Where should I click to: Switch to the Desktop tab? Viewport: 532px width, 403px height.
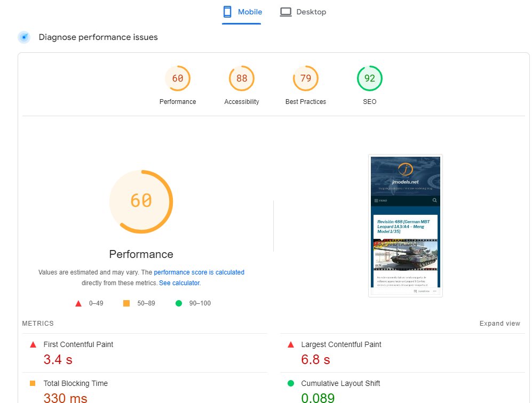[303, 12]
